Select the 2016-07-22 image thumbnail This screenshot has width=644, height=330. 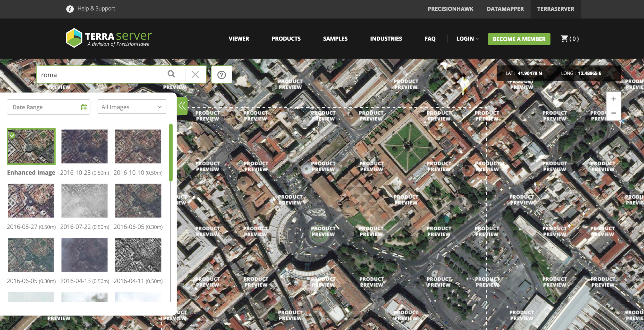pos(84,201)
